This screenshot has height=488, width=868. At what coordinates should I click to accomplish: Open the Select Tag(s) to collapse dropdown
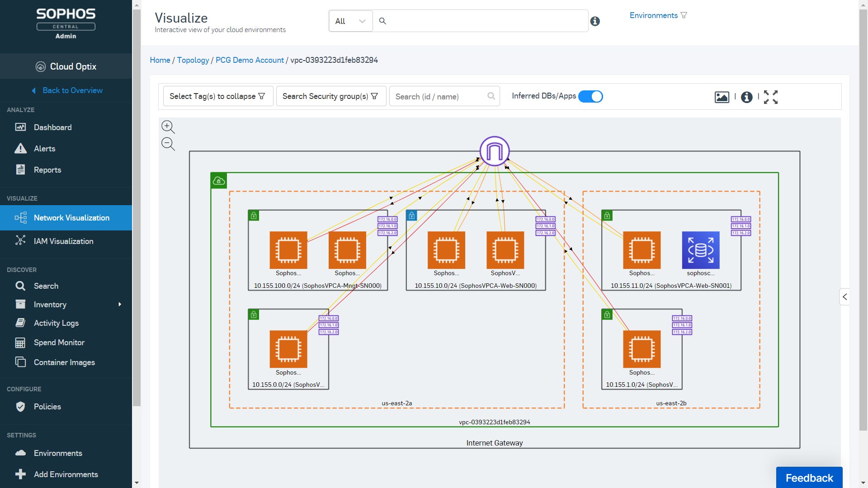[217, 96]
